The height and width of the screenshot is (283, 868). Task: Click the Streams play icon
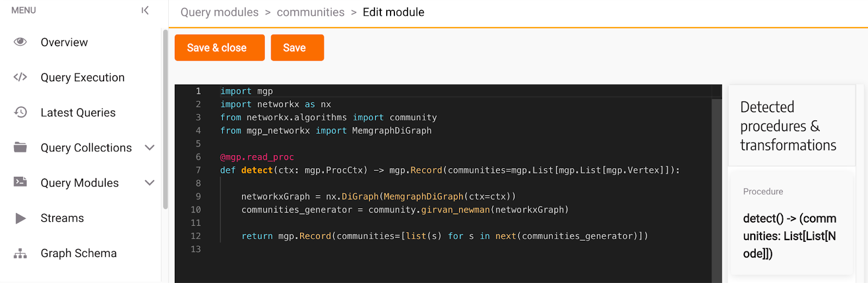pos(21,218)
